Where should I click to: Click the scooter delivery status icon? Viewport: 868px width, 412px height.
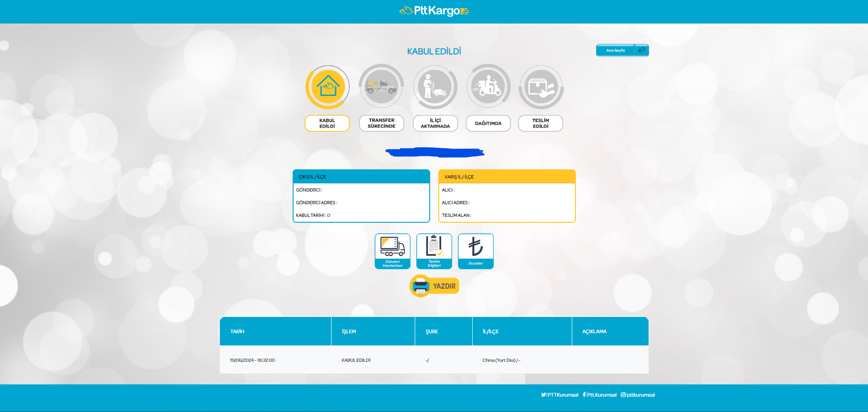point(489,86)
